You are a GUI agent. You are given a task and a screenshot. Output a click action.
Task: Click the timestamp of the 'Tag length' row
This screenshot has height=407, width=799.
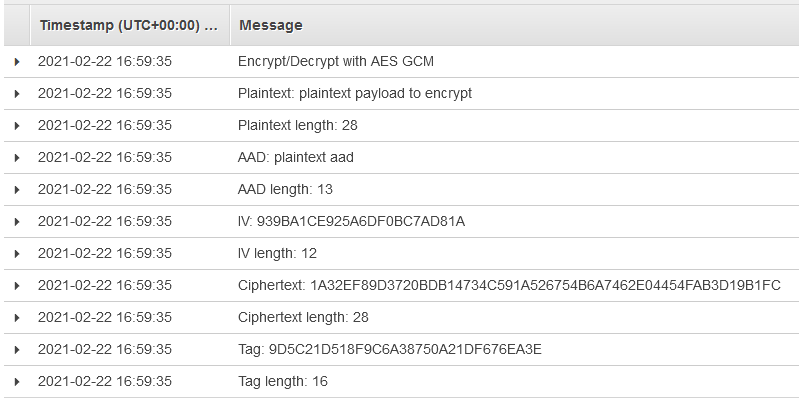105,382
